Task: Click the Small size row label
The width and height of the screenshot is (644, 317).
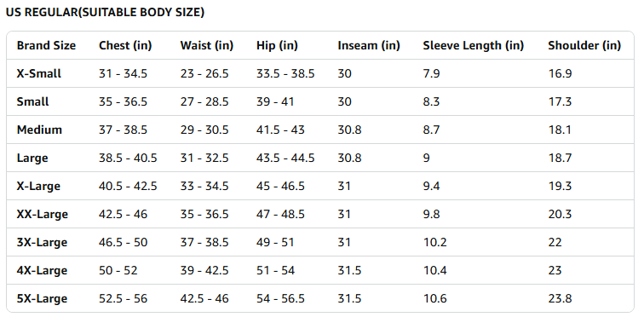Action: (33, 102)
